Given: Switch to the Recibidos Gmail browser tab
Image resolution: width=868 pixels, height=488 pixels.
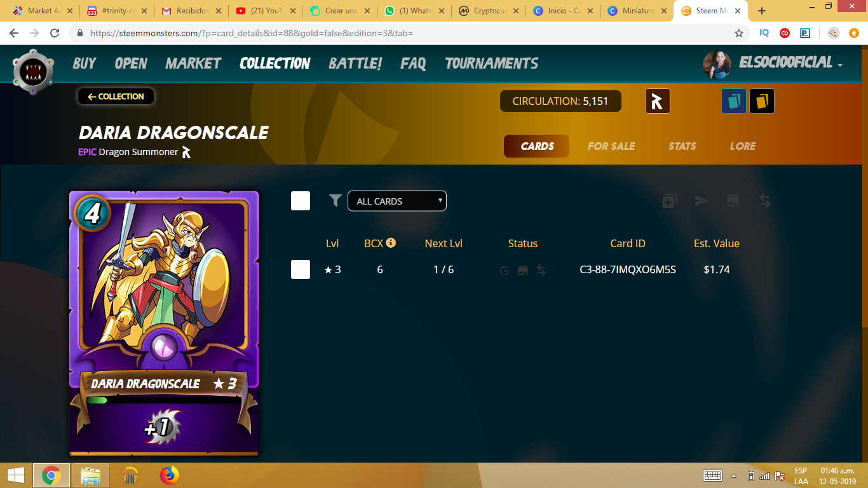Looking at the screenshot, I should 191,11.
